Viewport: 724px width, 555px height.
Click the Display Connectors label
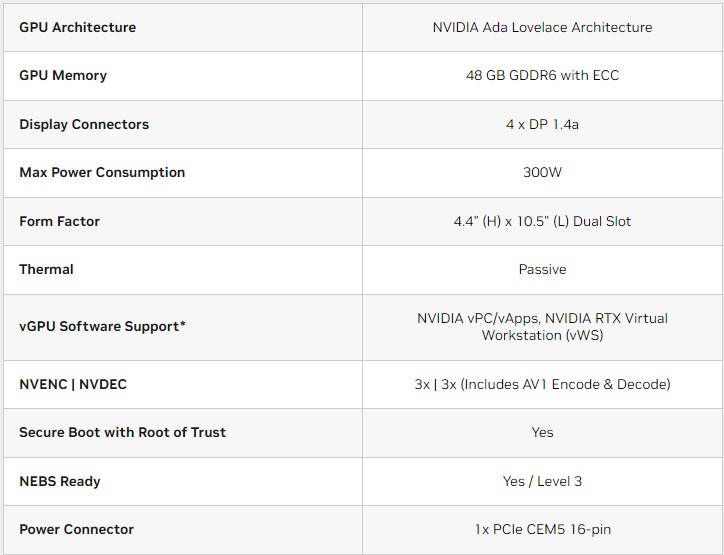coord(84,124)
